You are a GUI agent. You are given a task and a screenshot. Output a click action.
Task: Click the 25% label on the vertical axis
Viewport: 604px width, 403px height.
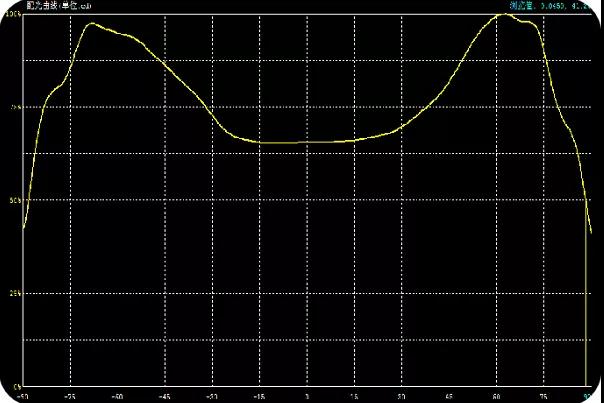(x=16, y=293)
